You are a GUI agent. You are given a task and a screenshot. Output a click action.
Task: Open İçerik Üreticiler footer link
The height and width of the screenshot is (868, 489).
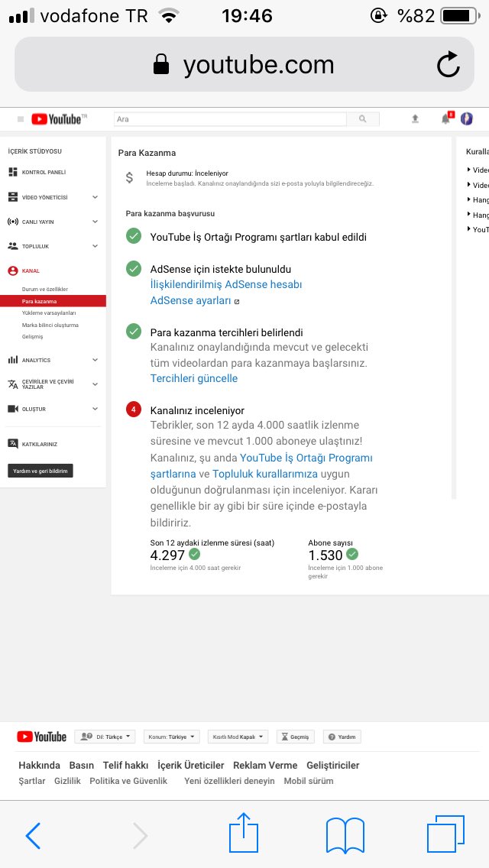(191, 765)
